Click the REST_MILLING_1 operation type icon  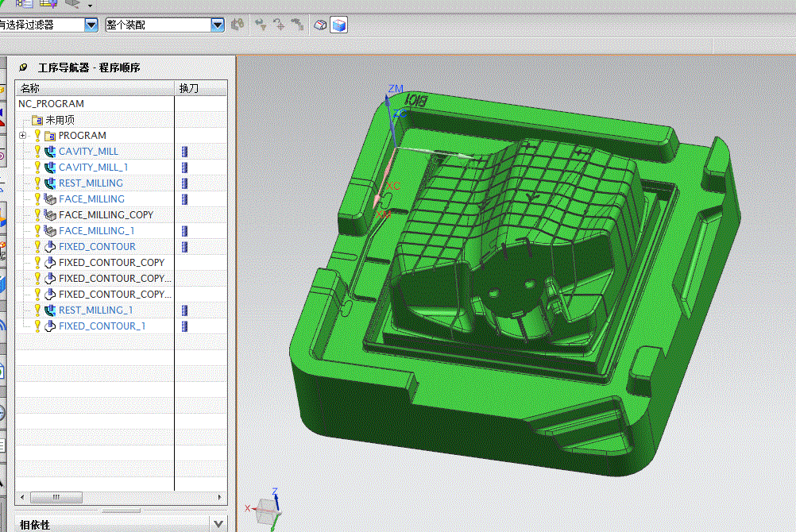50,310
